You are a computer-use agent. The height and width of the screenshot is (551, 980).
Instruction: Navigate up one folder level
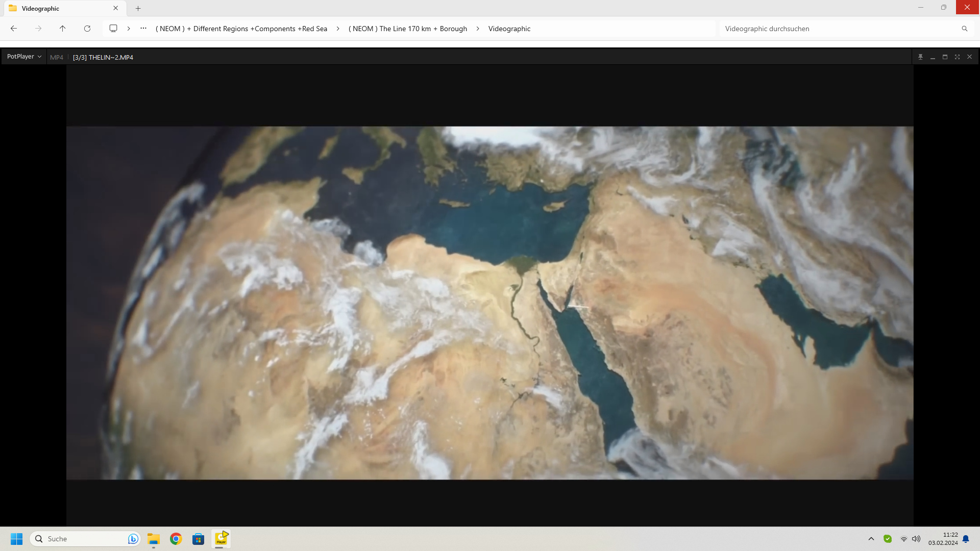[x=63, y=29]
